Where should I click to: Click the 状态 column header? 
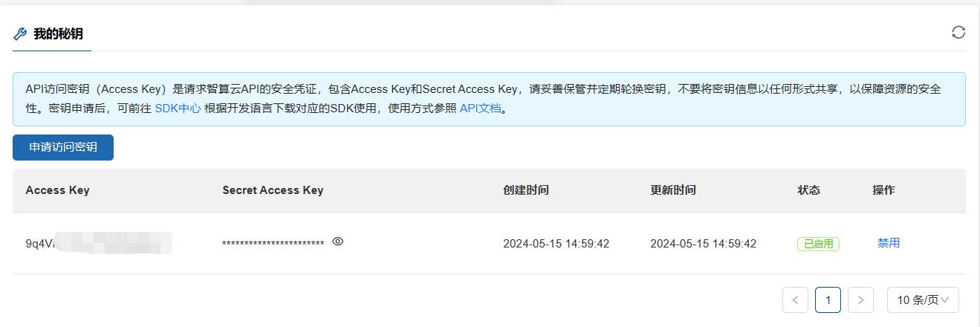(x=809, y=190)
